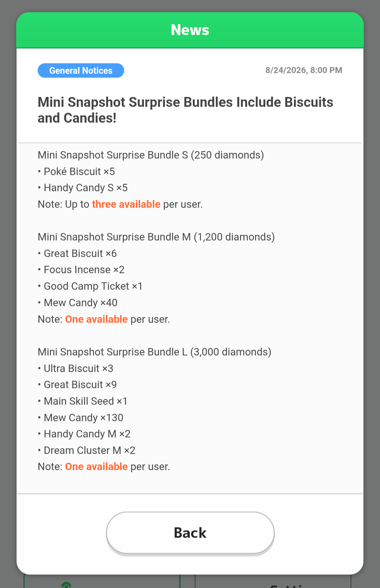Click "One available" under Bundle L
Image resolution: width=380 pixels, height=588 pixels.
click(96, 467)
